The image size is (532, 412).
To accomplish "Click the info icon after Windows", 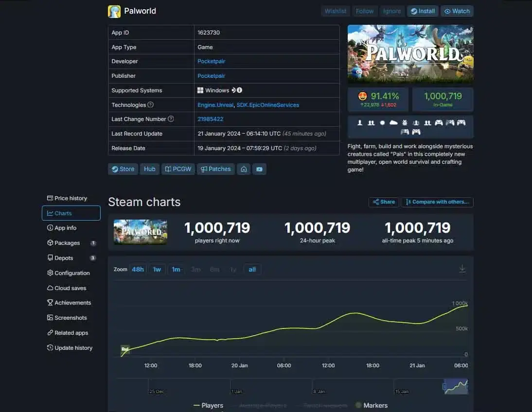I will click(240, 90).
